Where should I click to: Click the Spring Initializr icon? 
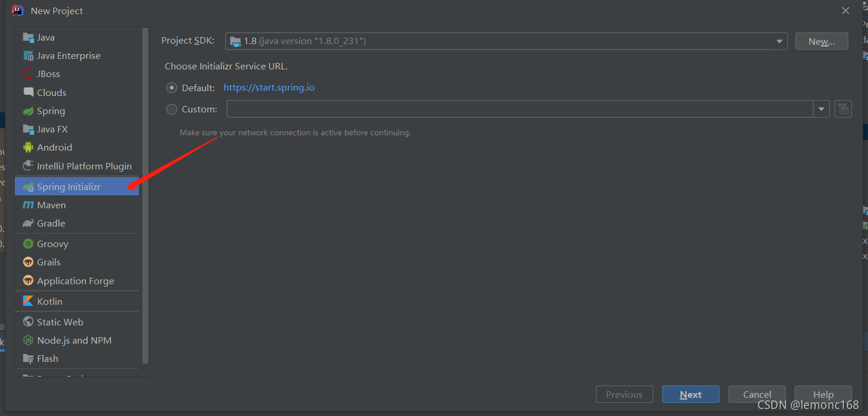[x=28, y=187]
